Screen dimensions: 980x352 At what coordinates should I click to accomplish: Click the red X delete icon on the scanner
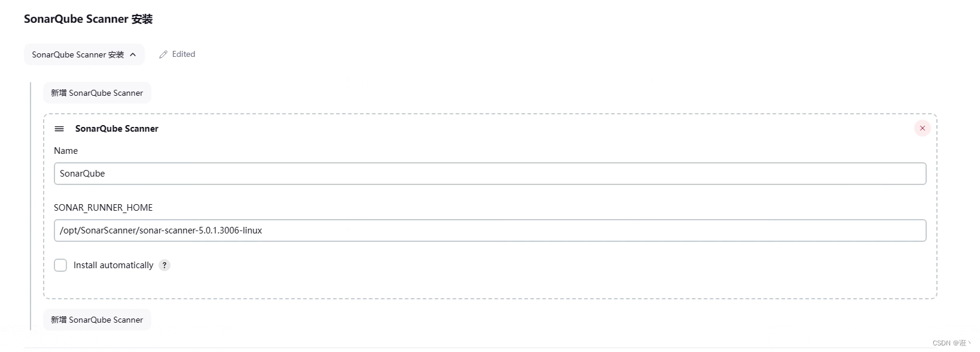point(922,128)
